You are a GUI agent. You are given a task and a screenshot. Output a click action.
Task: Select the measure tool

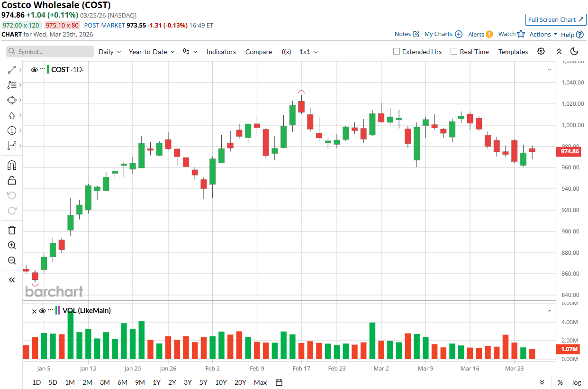click(x=12, y=146)
